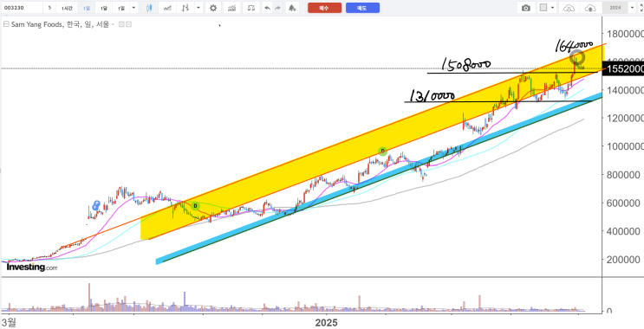This screenshot has height=329, width=644.
Task: Click the Sam Yang Foods legend title
Action: (x=60, y=24)
